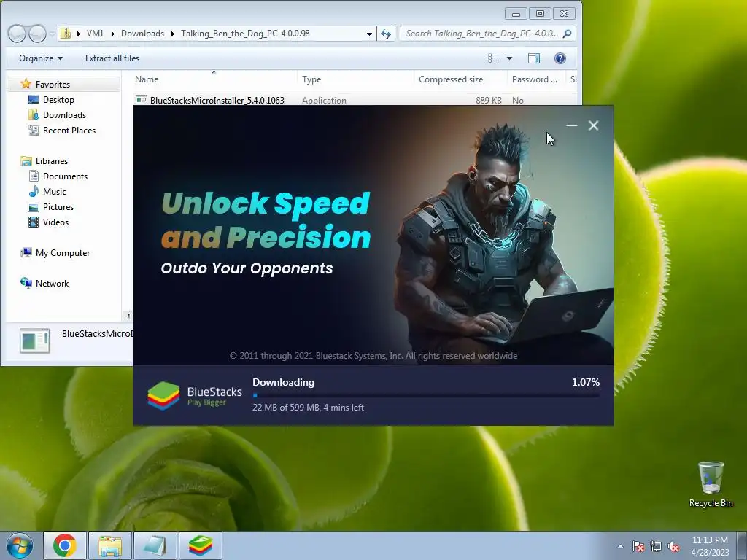Image resolution: width=747 pixels, height=560 pixels.
Task: Open the Organize menu
Action: (x=41, y=58)
